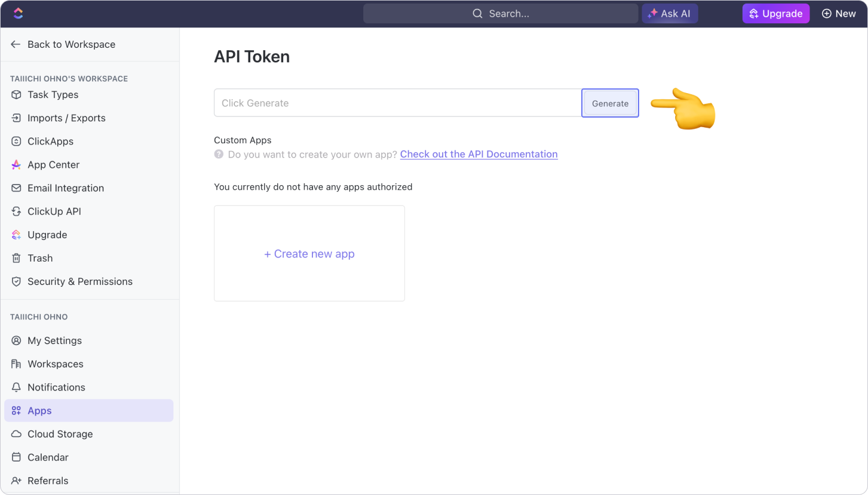Click the Calendar icon in sidebar
The width and height of the screenshot is (868, 495).
16,457
